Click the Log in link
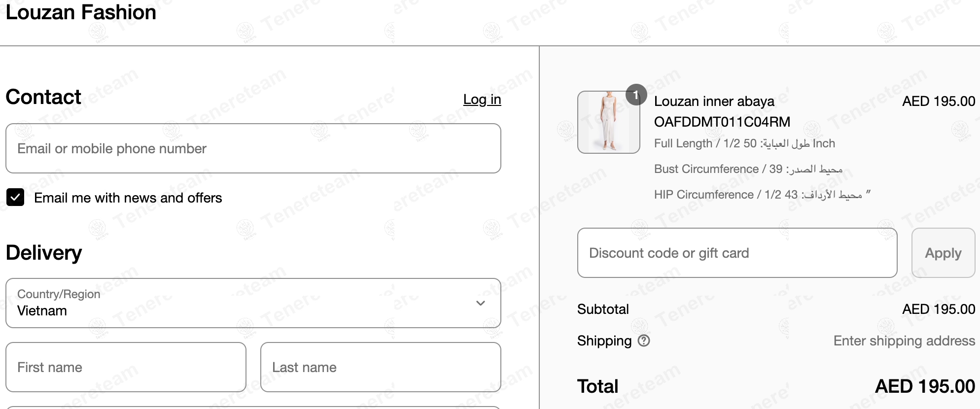The width and height of the screenshot is (980, 409). click(482, 99)
